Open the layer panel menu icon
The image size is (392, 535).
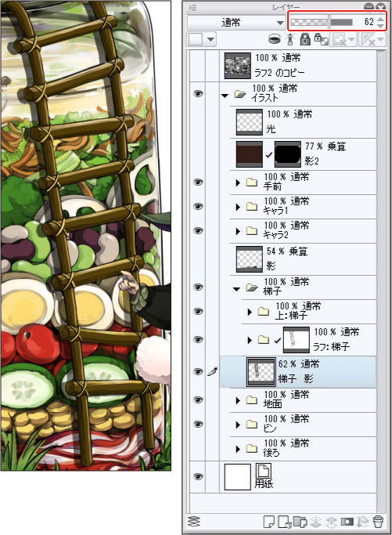point(193,8)
